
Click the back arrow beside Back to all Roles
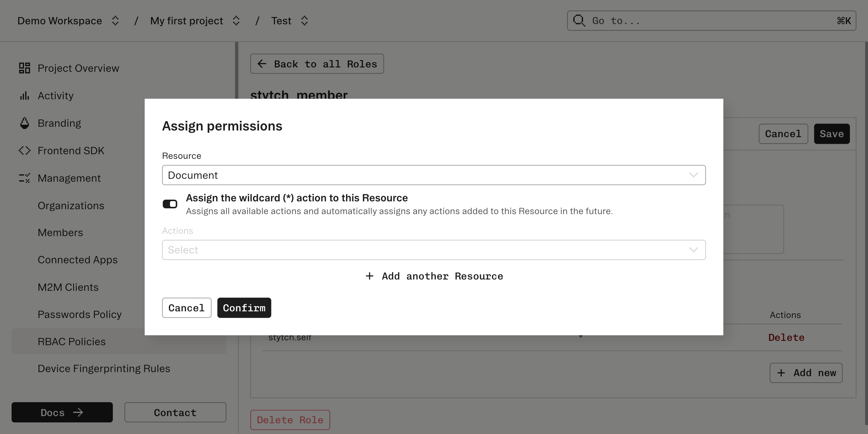(x=262, y=64)
